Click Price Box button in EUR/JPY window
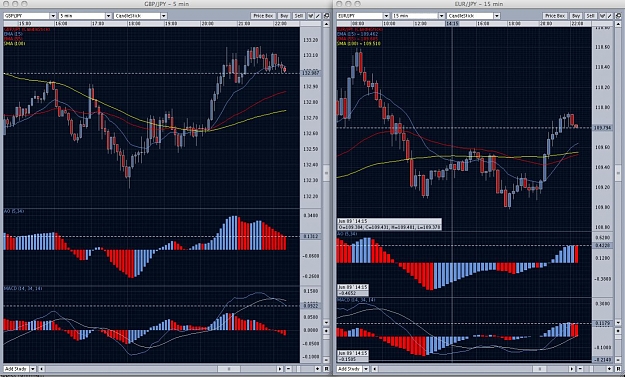Image resolution: width=625 pixels, height=377 pixels. (x=556, y=16)
